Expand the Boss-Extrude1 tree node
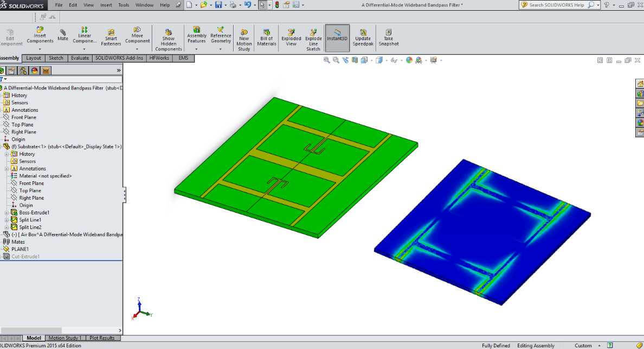The width and height of the screenshot is (644, 349). (x=7, y=213)
